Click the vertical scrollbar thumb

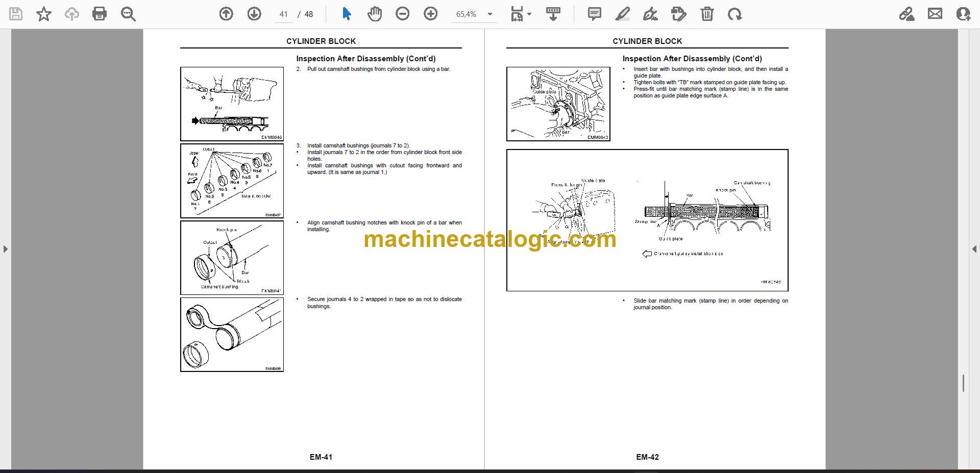point(963,383)
